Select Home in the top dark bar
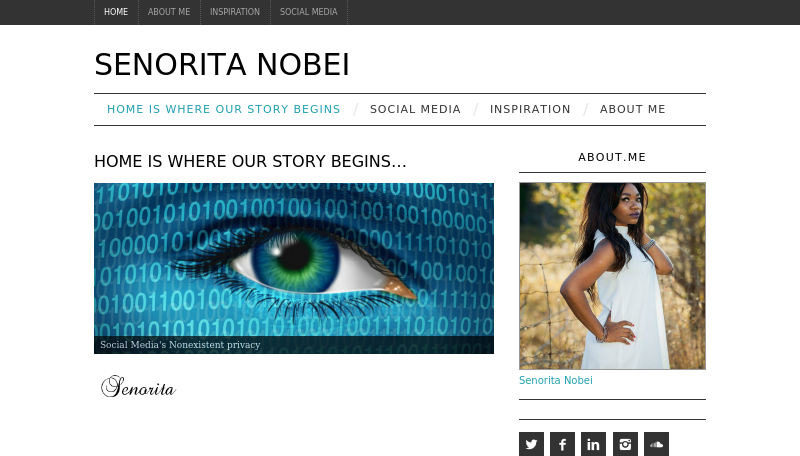The height and width of the screenshot is (456, 800). (x=116, y=12)
